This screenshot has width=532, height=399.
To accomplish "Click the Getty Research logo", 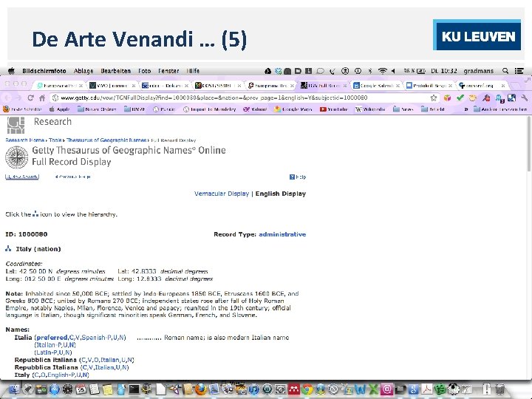I will tap(16, 125).
